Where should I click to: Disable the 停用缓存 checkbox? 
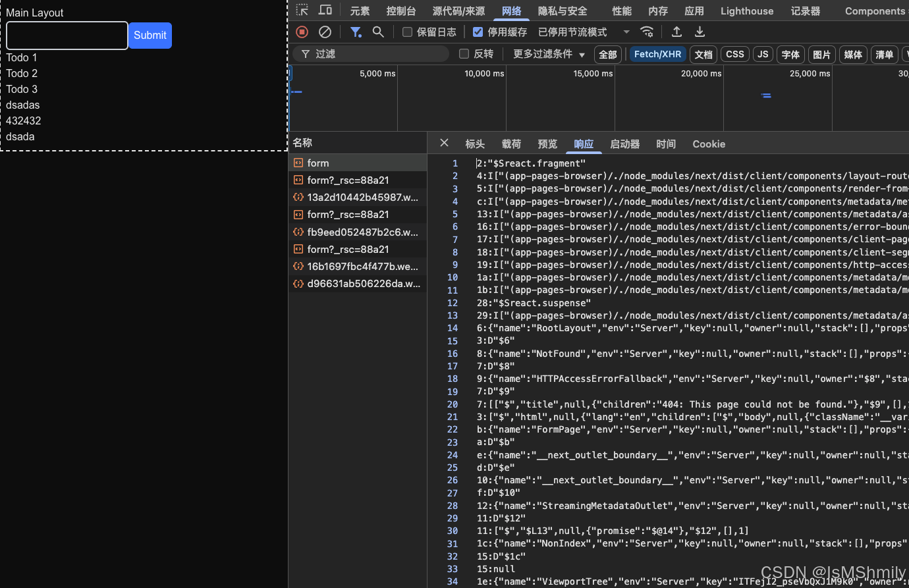(478, 32)
